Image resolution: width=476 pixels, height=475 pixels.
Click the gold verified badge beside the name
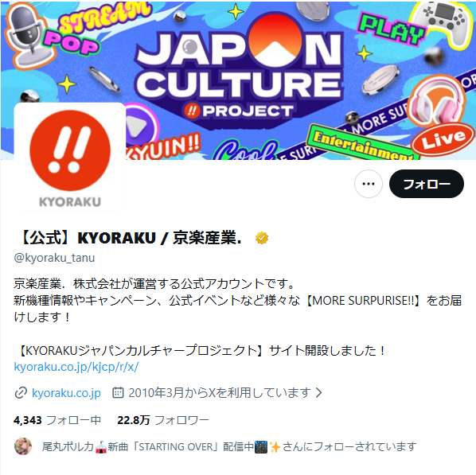pos(262,238)
